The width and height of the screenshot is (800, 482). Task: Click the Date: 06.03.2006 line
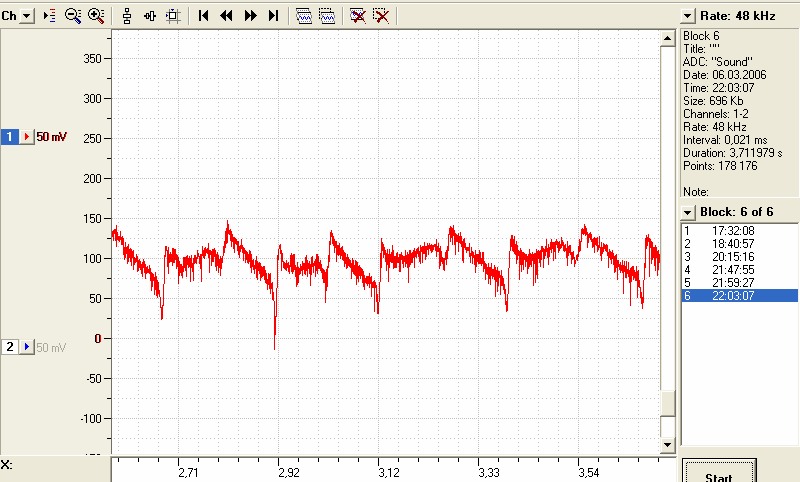(724, 75)
